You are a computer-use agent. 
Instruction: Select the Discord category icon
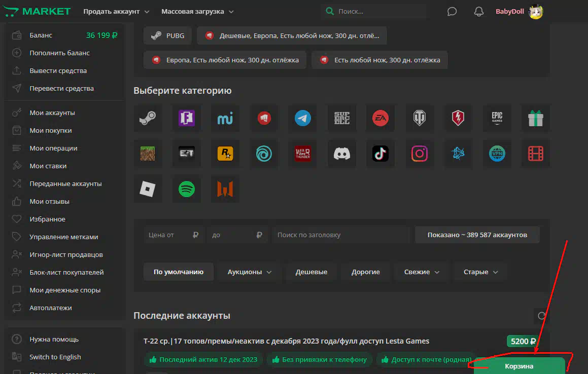click(341, 153)
